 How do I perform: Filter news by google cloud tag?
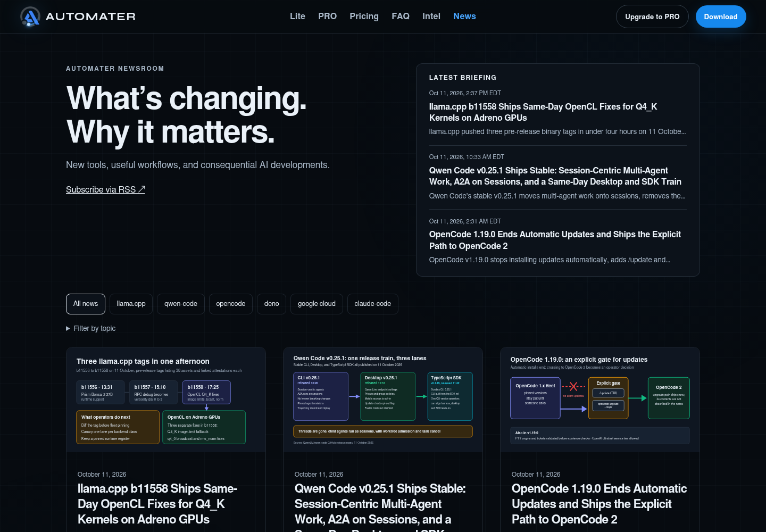[317, 304]
